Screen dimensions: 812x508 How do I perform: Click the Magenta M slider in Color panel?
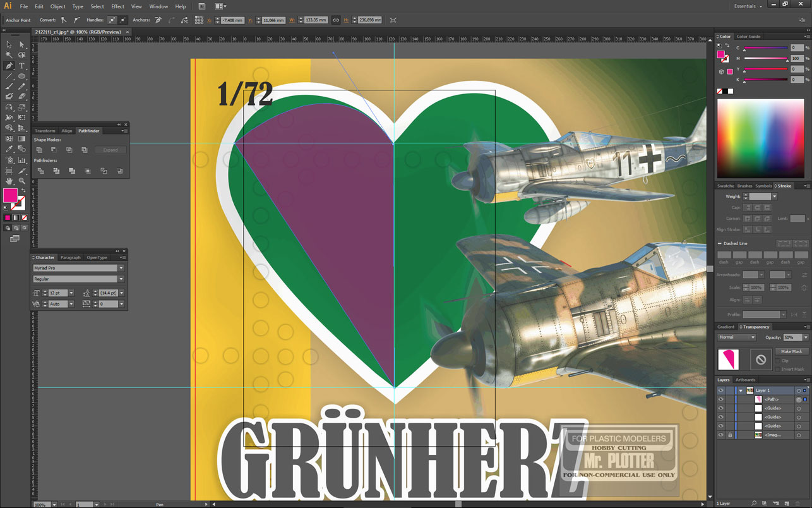(766, 58)
